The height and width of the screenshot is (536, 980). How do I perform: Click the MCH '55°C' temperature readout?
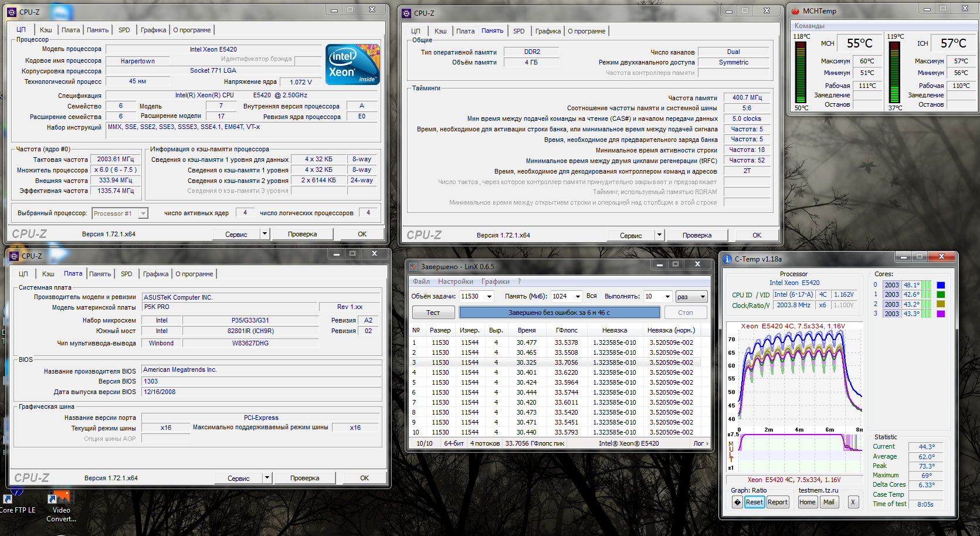click(859, 43)
